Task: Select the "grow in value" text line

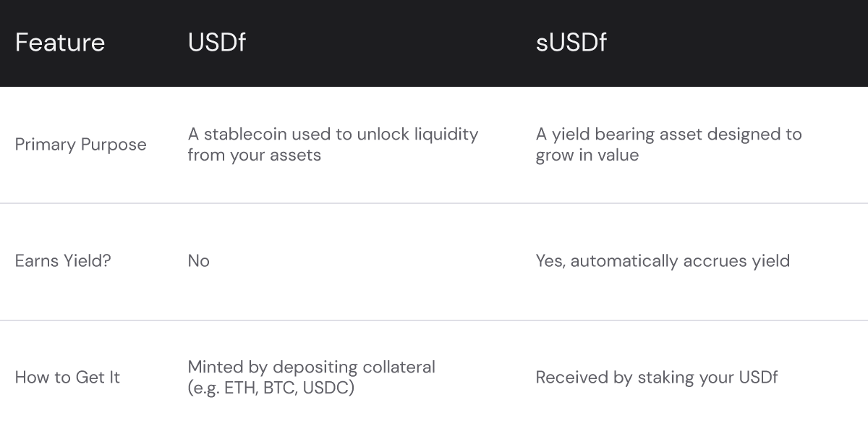Action: 587,155
